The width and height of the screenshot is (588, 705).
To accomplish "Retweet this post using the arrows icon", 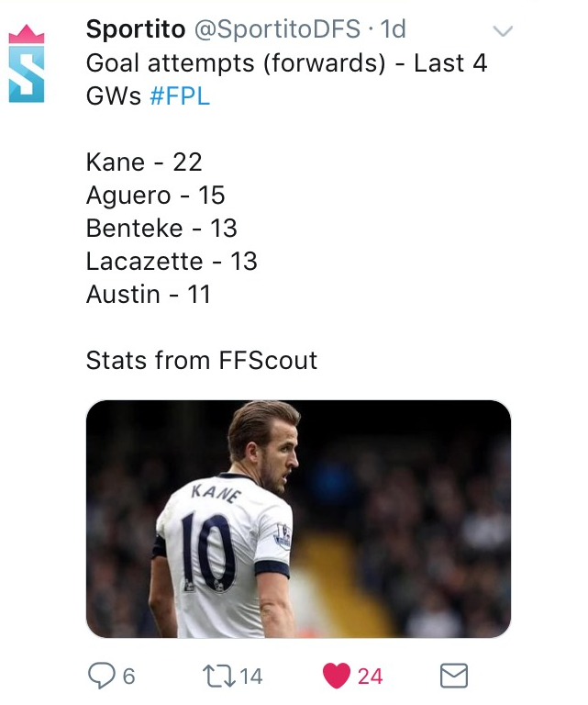I will coord(219,677).
